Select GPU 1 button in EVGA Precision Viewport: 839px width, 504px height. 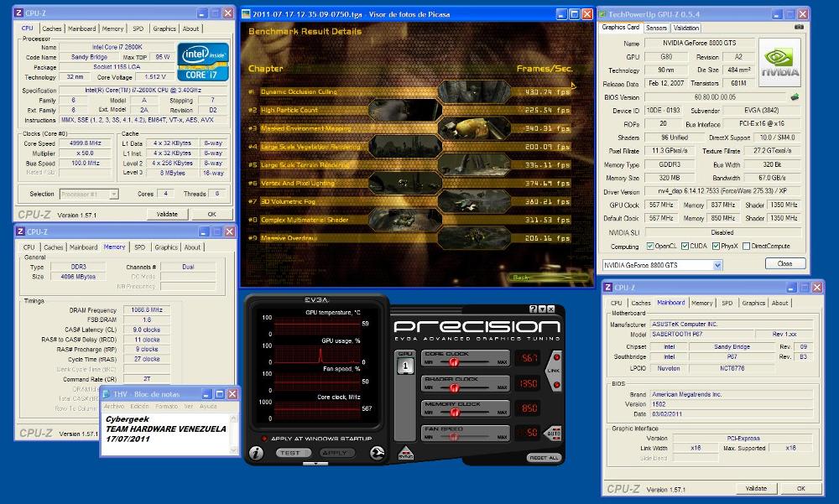point(405,366)
